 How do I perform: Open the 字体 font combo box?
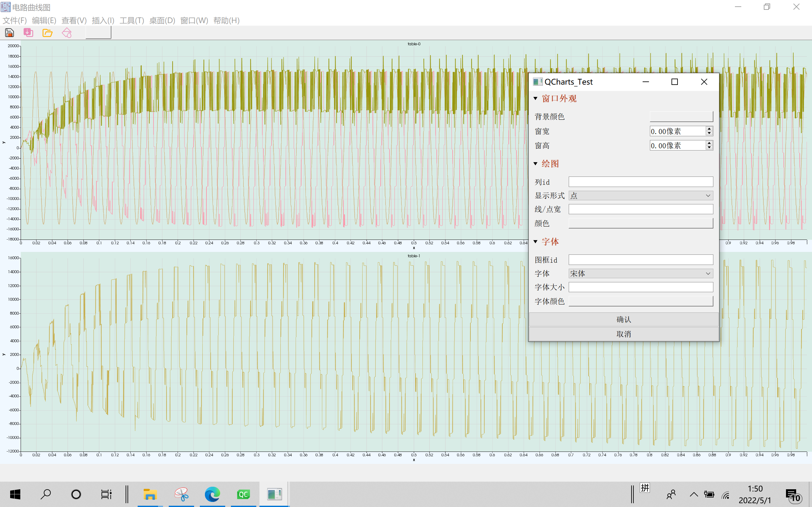click(640, 273)
